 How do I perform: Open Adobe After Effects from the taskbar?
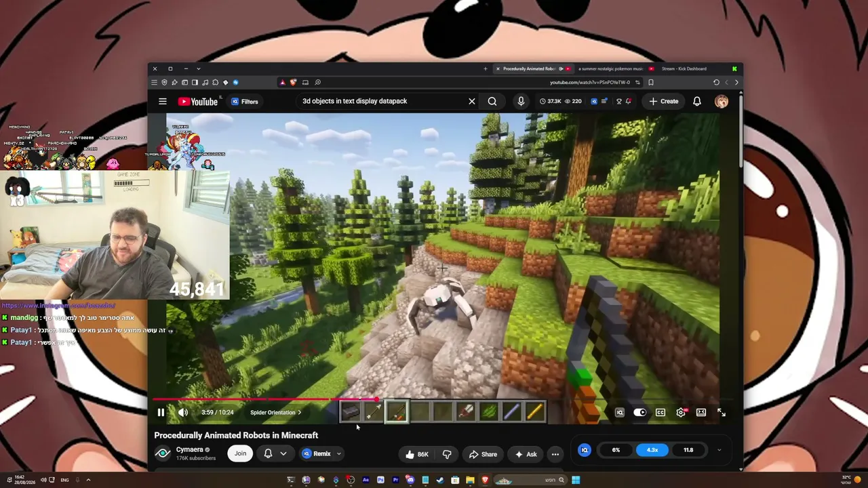(x=366, y=480)
